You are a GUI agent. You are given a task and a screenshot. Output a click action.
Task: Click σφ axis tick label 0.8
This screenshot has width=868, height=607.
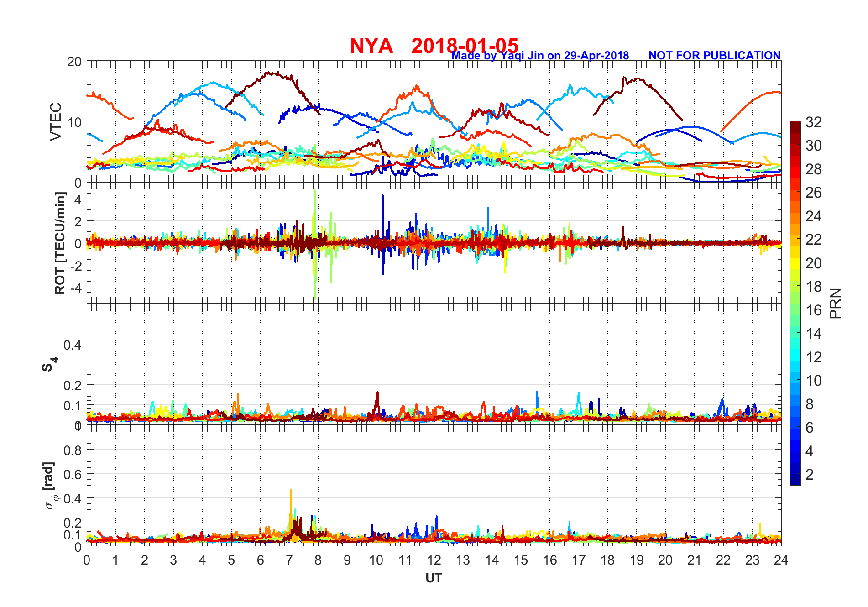[73, 450]
